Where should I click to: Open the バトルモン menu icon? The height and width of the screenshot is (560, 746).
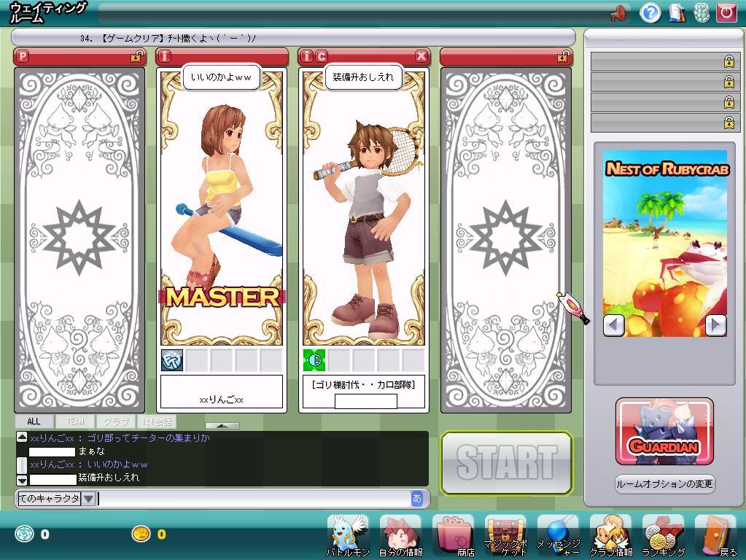[348, 534]
